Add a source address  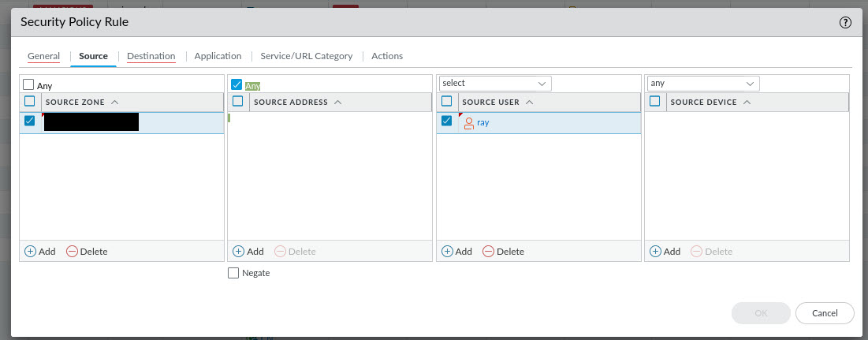coord(248,252)
